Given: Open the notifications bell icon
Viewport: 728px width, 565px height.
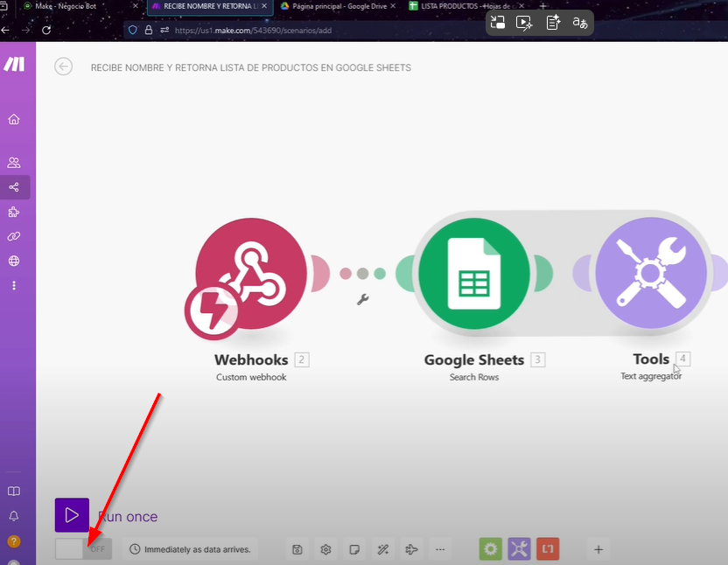Looking at the screenshot, I should [x=14, y=516].
